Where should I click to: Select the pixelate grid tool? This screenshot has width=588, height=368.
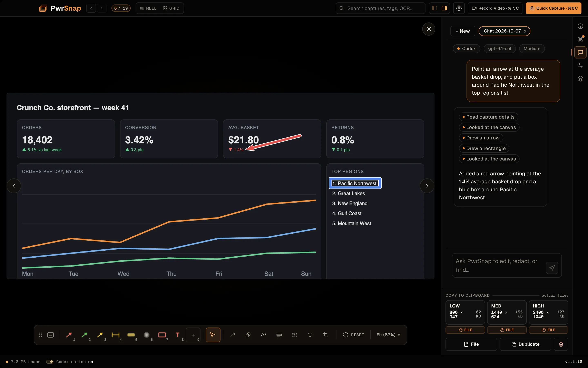tap(295, 335)
